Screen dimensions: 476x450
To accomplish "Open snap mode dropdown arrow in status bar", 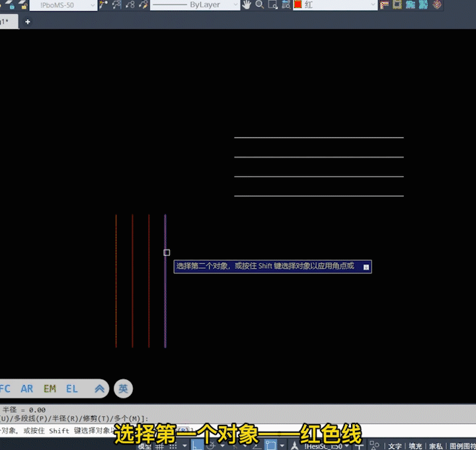I will click(x=184, y=446).
